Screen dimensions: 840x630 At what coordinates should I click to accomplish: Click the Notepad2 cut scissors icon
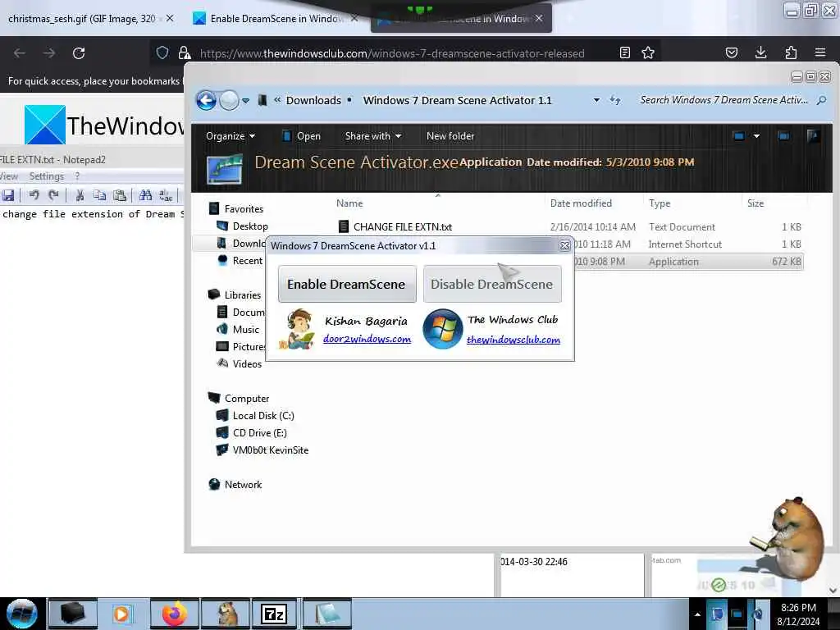pos(80,195)
